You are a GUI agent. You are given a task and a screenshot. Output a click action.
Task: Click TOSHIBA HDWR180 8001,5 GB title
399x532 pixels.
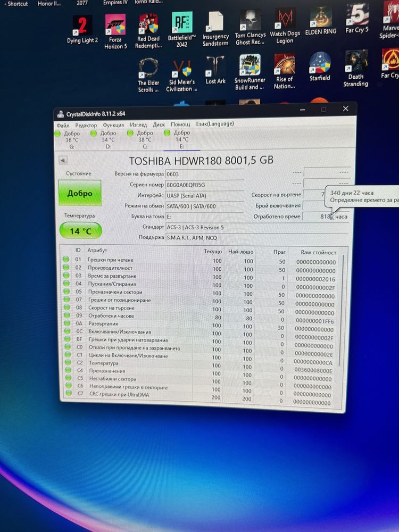[201, 160]
